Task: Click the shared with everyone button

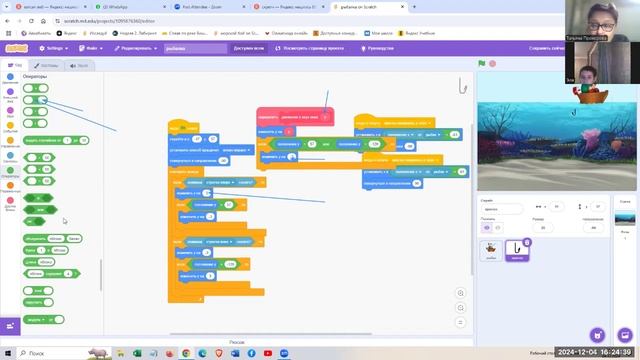Action: [249, 48]
